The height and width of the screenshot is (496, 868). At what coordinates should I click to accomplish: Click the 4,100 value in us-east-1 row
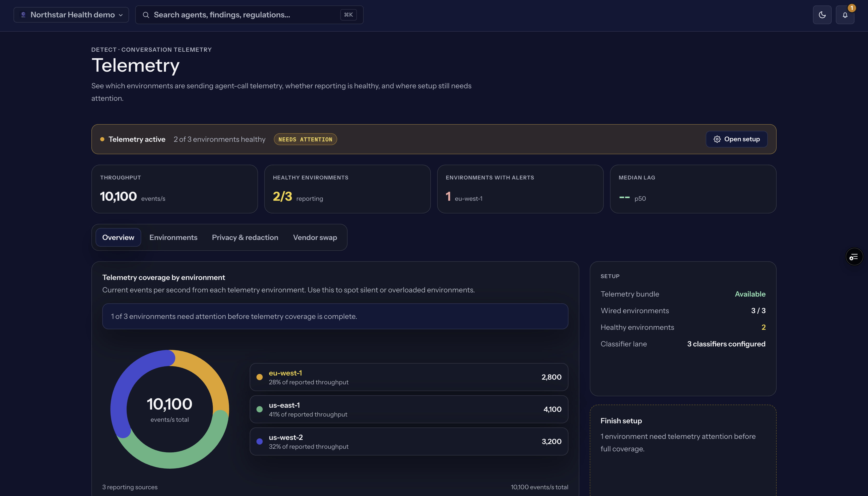[552, 409]
